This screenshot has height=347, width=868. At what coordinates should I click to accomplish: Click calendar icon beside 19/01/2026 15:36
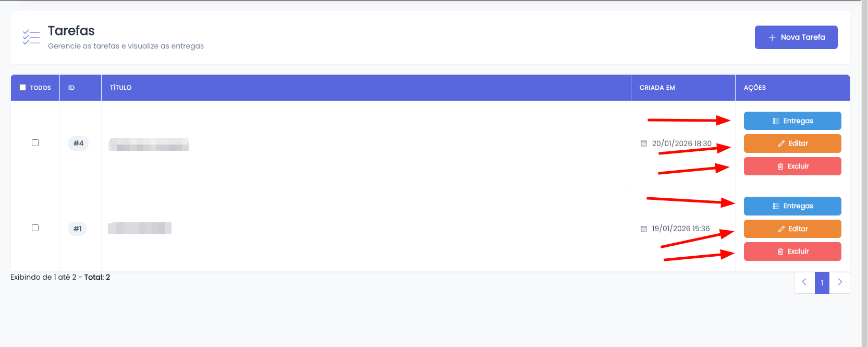[644, 229]
